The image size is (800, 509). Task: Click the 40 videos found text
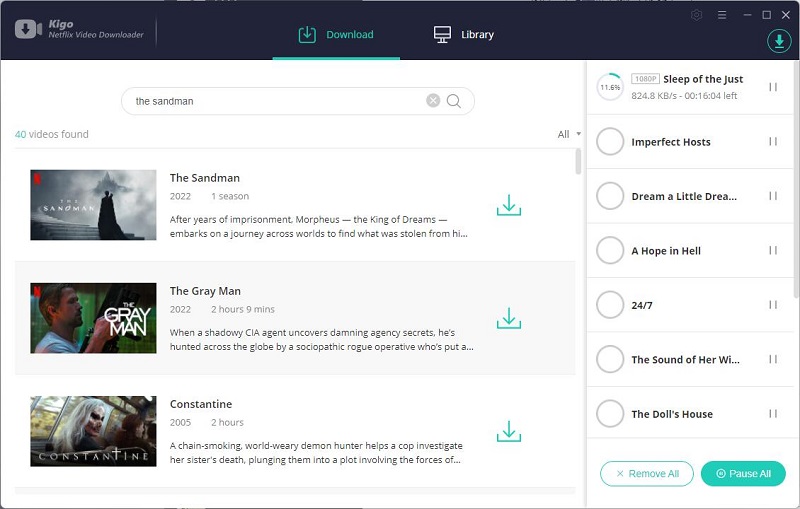click(x=52, y=134)
